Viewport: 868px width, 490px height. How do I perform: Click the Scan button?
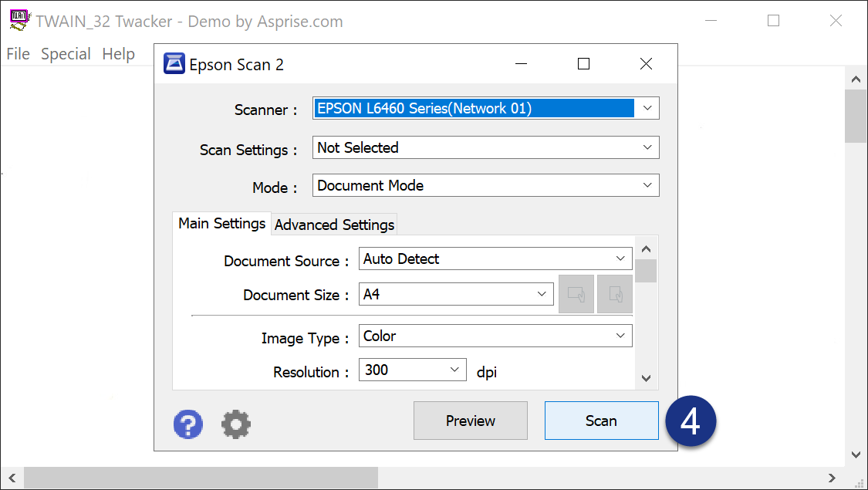point(602,421)
